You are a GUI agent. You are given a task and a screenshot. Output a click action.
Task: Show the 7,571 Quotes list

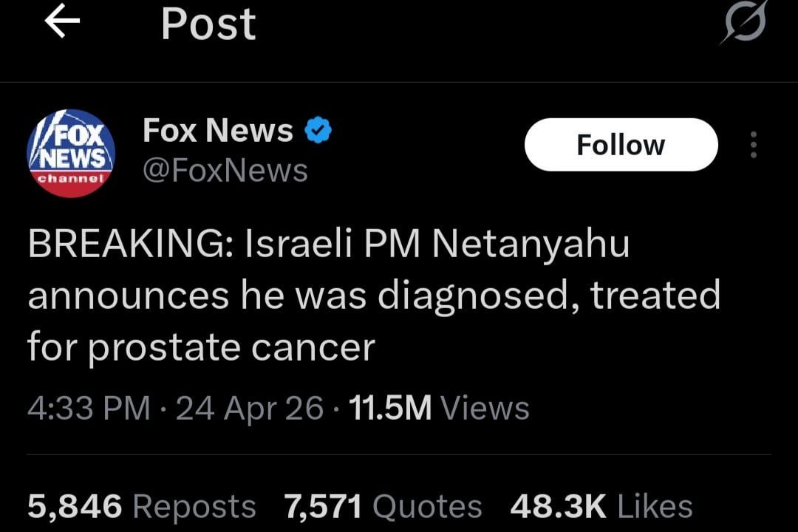[x=383, y=507]
